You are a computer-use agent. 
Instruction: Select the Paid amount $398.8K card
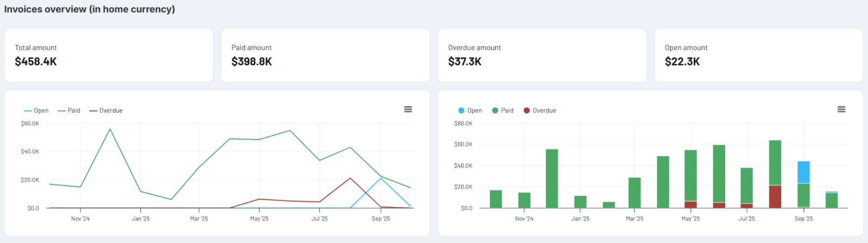pos(325,56)
